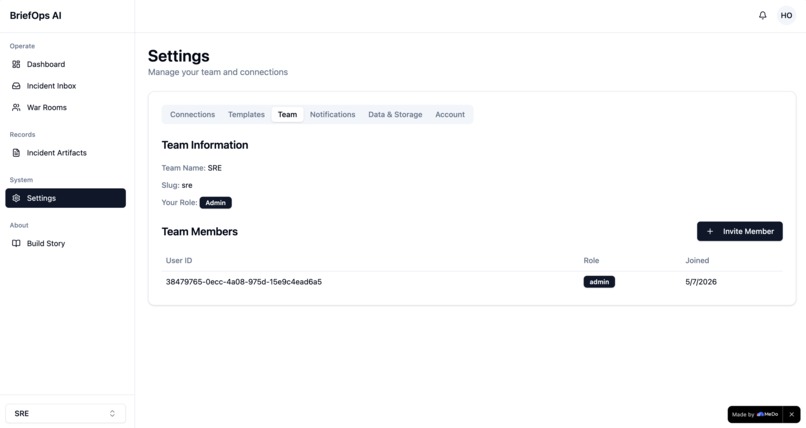806x428 pixels.
Task: Open the Data & Storage tab
Action: [395, 115]
